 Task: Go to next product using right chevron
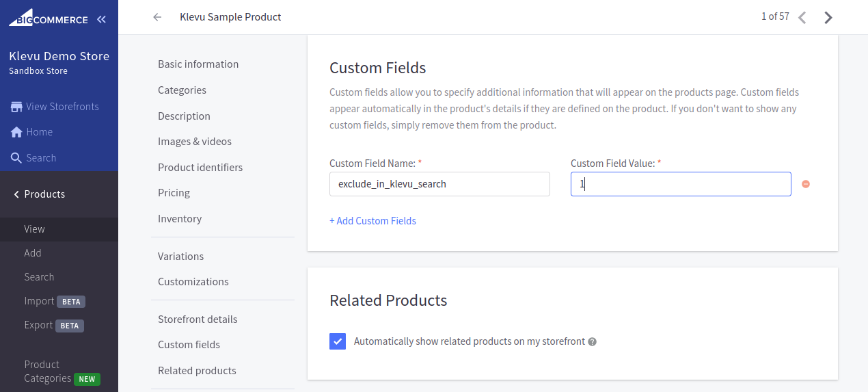828,18
